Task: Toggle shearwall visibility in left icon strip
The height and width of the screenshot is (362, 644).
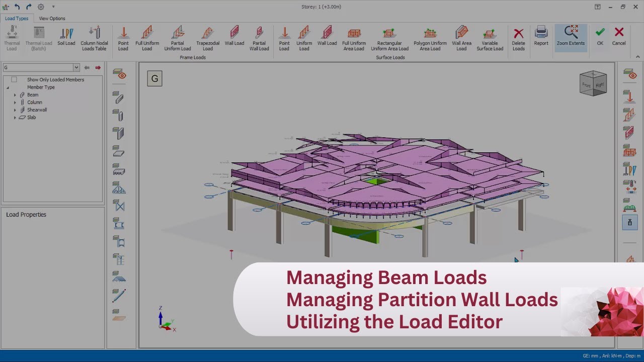Action: 119,133
